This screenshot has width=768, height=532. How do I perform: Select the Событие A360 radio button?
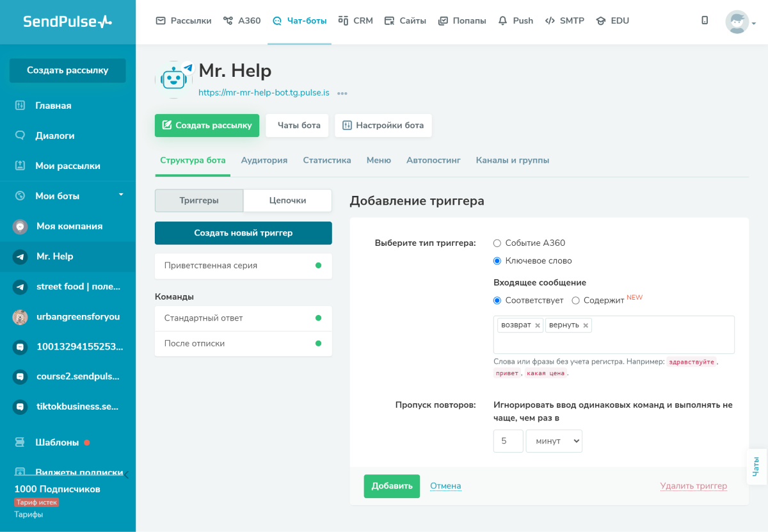pos(497,243)
